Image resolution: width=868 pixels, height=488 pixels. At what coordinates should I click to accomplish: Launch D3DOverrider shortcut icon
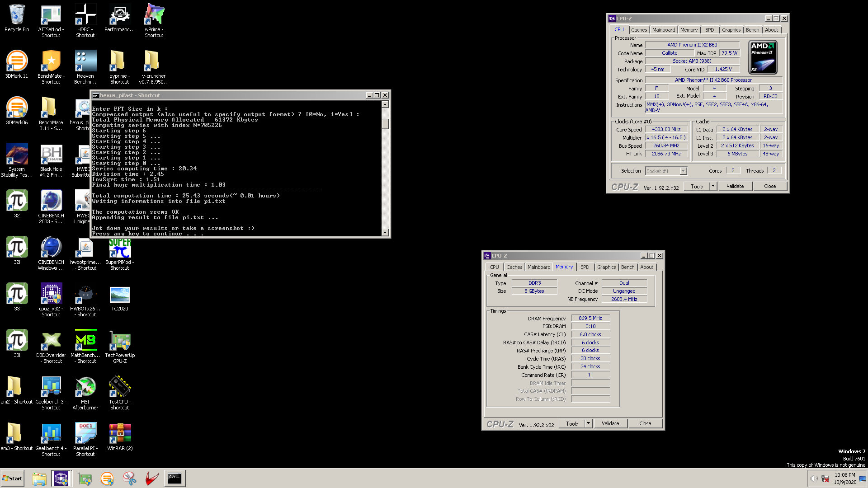[x=51, y=346]
